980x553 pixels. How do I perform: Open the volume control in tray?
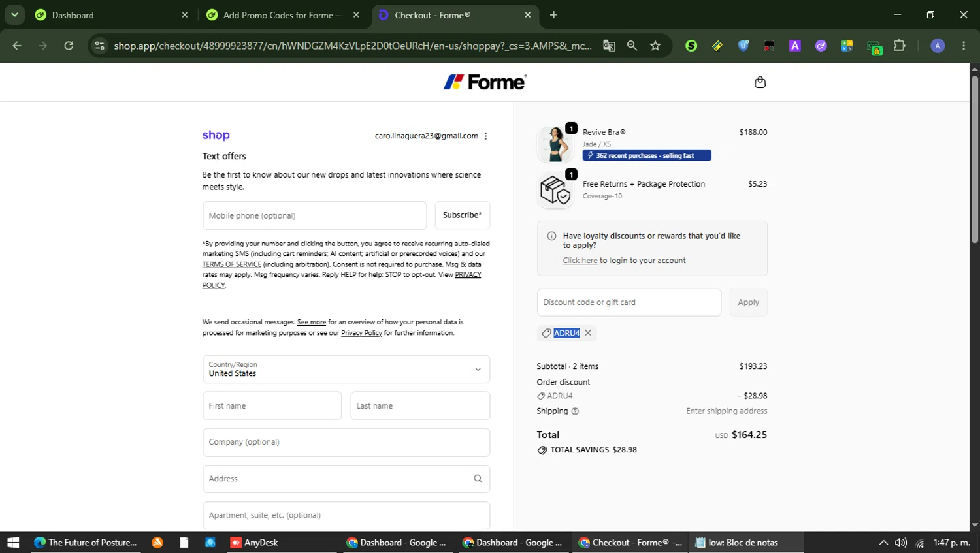(x=901, y=543)
